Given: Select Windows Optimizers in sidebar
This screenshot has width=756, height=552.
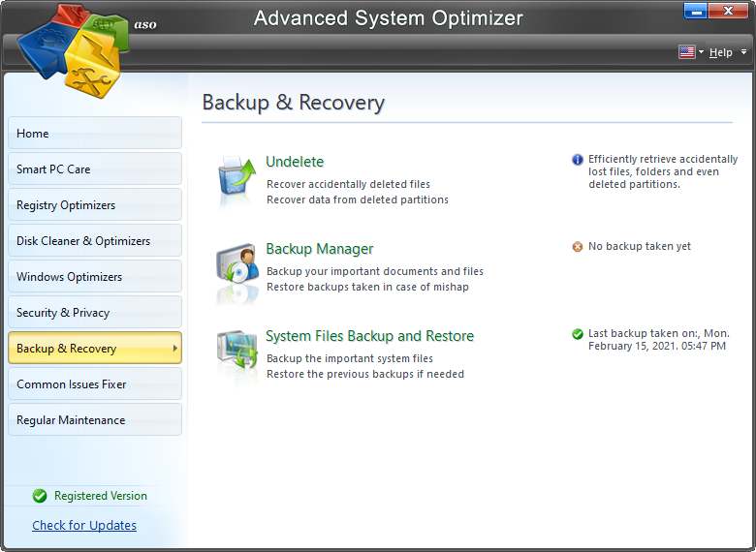Looking at the screenshot, I should pyautogui.click(x=95, y=276).
